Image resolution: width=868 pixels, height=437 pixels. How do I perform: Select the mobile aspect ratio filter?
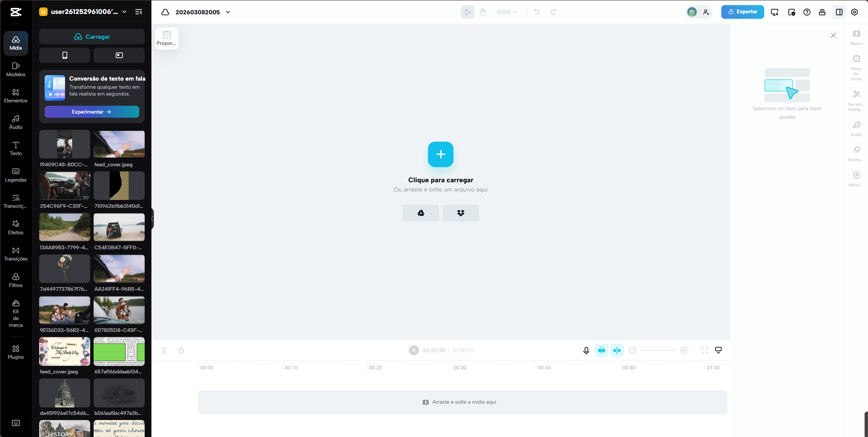(x=65, y=55)
